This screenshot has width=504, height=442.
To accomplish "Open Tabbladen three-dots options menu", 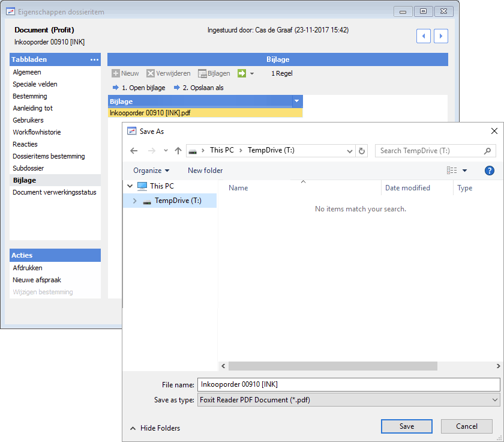I will point(94,60).
